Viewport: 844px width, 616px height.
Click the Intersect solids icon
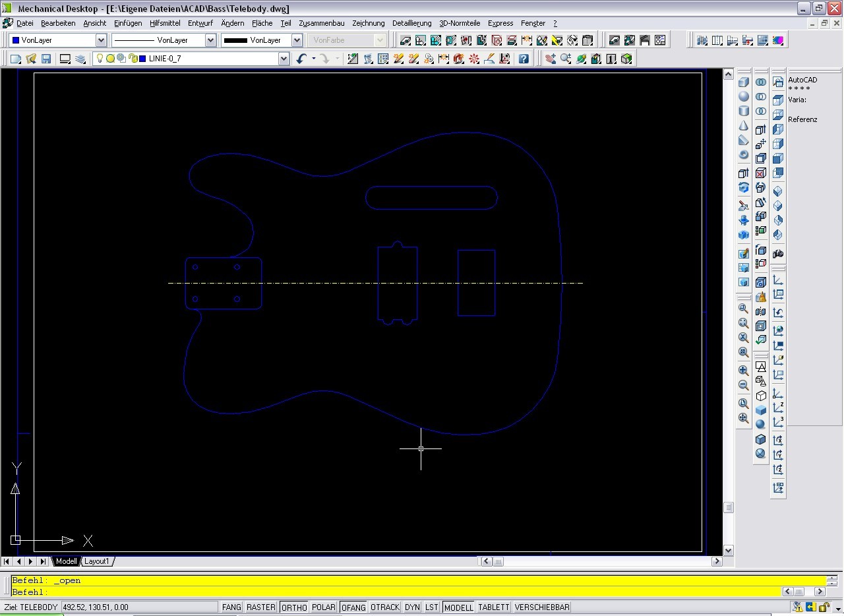[761, 111]
